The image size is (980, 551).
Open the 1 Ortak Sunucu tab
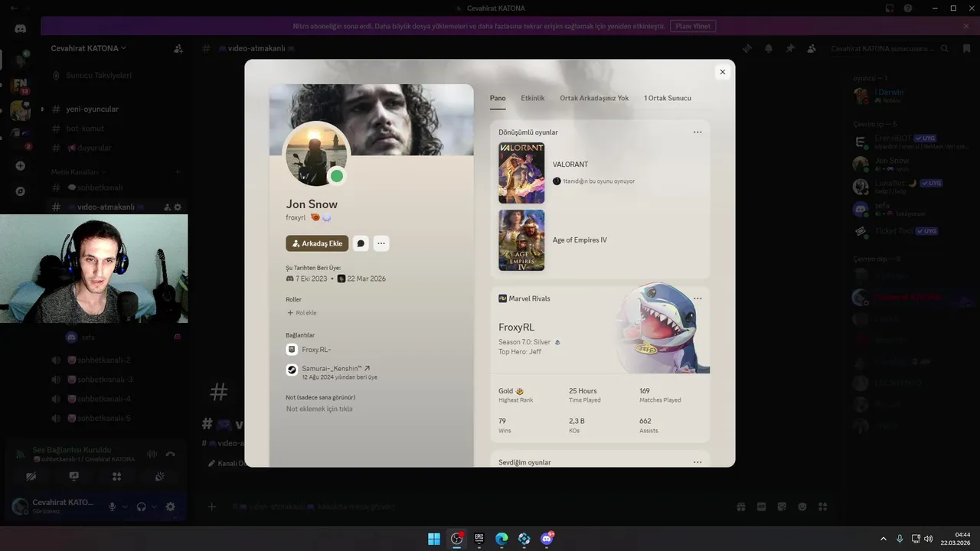pyautogui.click(x=668, y=98)
